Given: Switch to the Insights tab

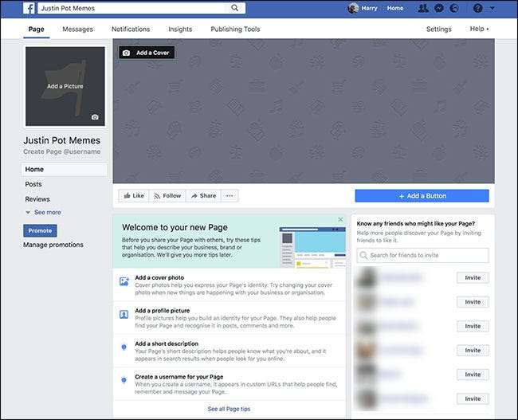Looking at the screenshot, I should coord(180,29).
